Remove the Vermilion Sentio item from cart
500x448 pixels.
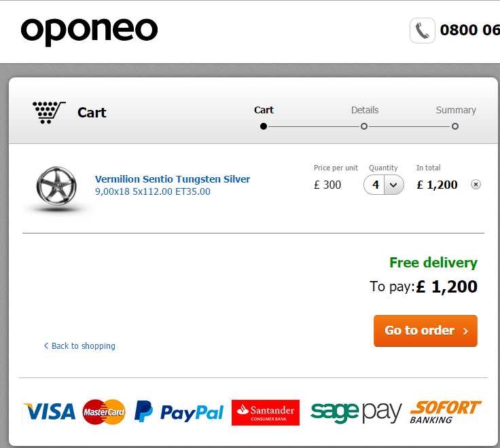click(476, 185)
